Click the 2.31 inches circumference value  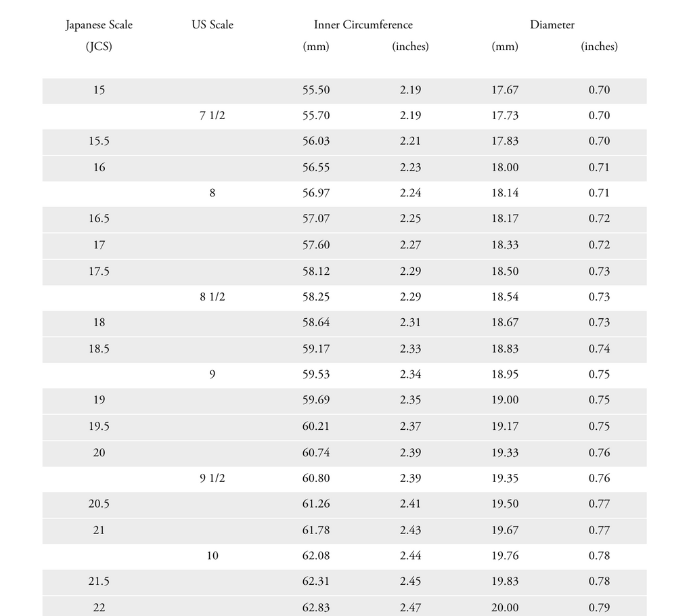(410, 323)
